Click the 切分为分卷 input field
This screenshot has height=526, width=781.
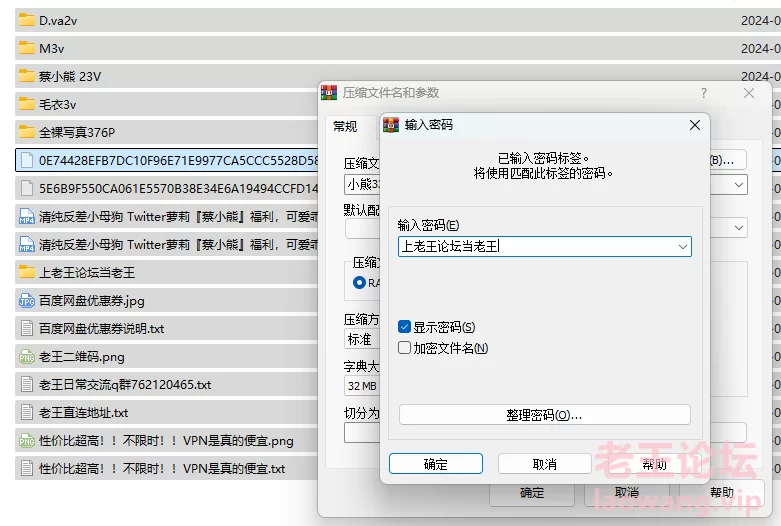[362, 432]
